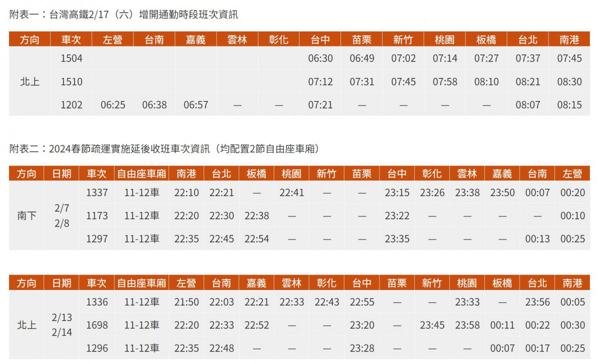
Task: Click the 00:20 左營 arrival time
Action: pos(572,192)
